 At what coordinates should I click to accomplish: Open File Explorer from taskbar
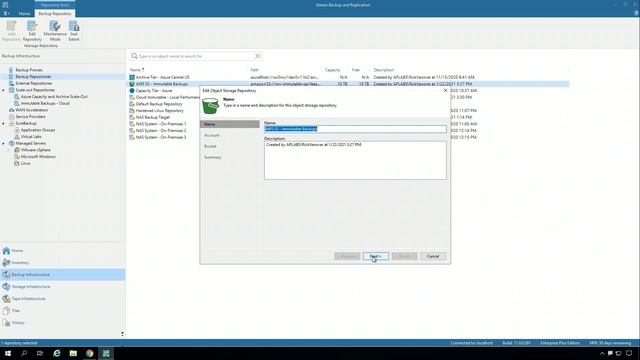(x=73, y=353)
